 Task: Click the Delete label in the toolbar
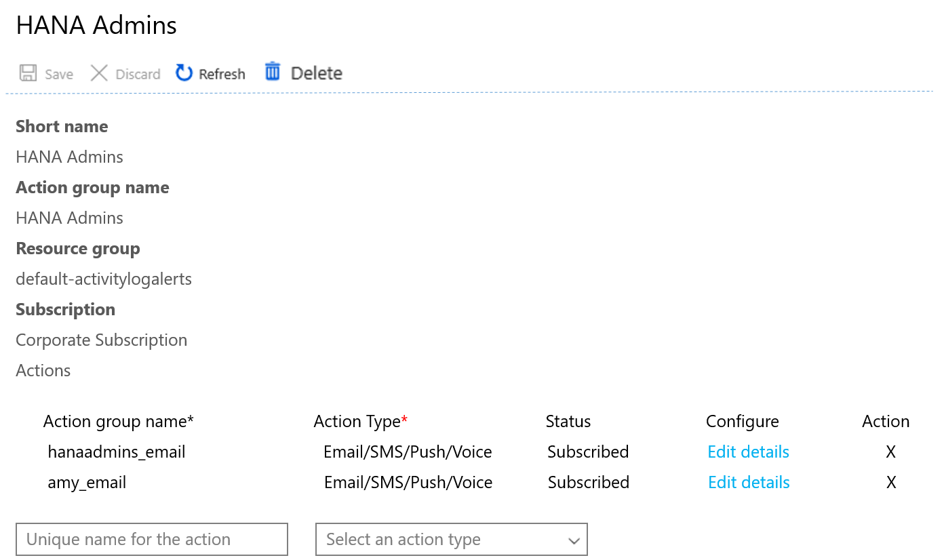(x=317, y=73)
